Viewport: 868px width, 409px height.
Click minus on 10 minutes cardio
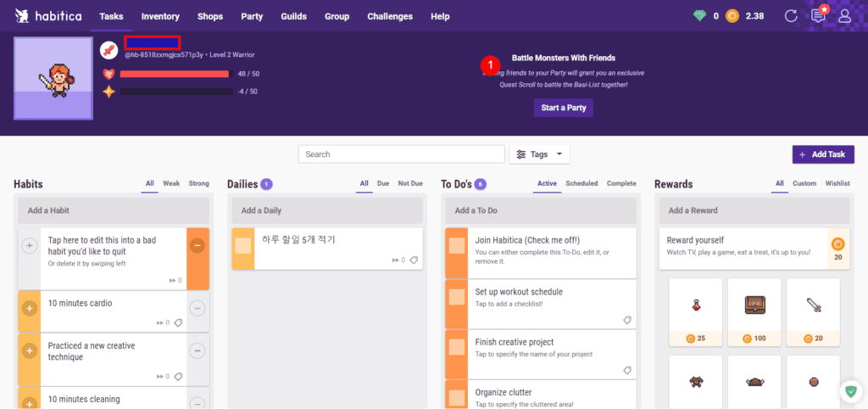click(x=198, y=307)
